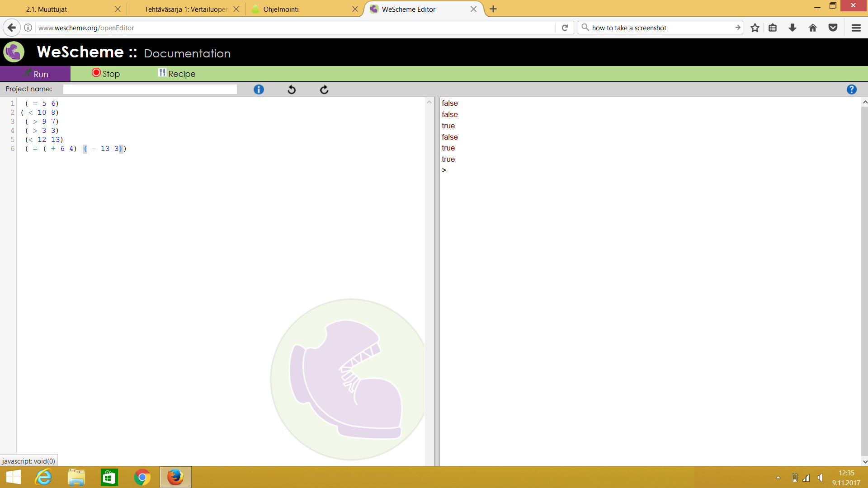Open the blue help question mark icon
The width and height of the screenshot is (868, 488).
(851, 89)
